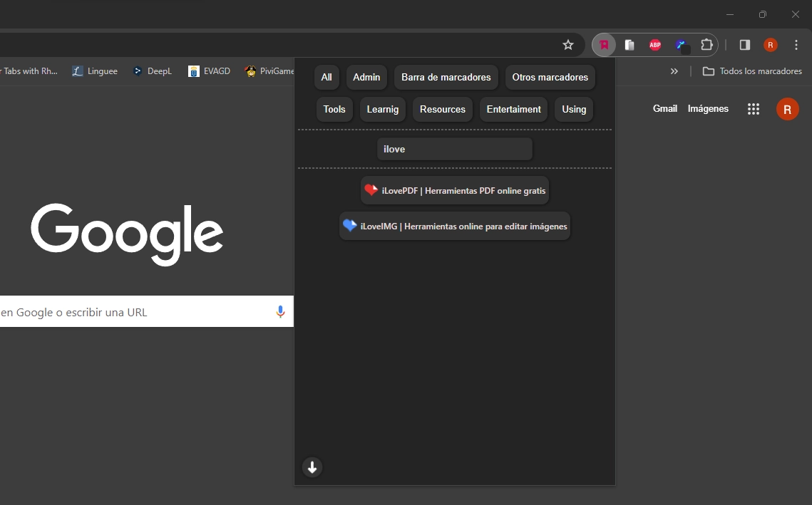Viewport: 812px width, 505px height.
Task: Open the Todos los marcadores folder
Action: (752, 71)
